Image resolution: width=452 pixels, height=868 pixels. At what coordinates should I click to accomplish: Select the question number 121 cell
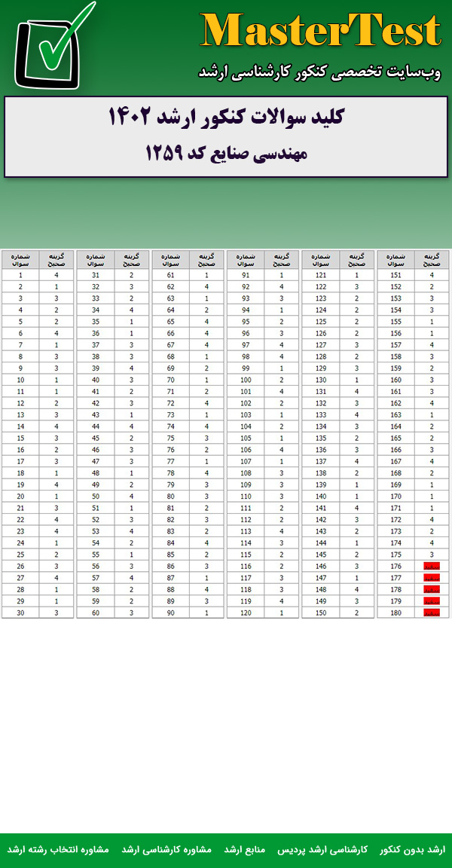pyautogui.click(x=320, y=275)
